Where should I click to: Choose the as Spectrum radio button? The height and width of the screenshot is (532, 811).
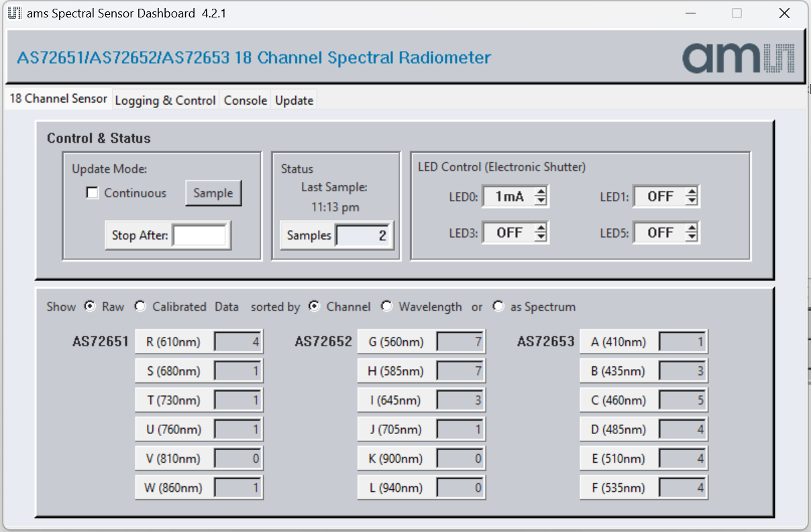click(x=498, y=307)
